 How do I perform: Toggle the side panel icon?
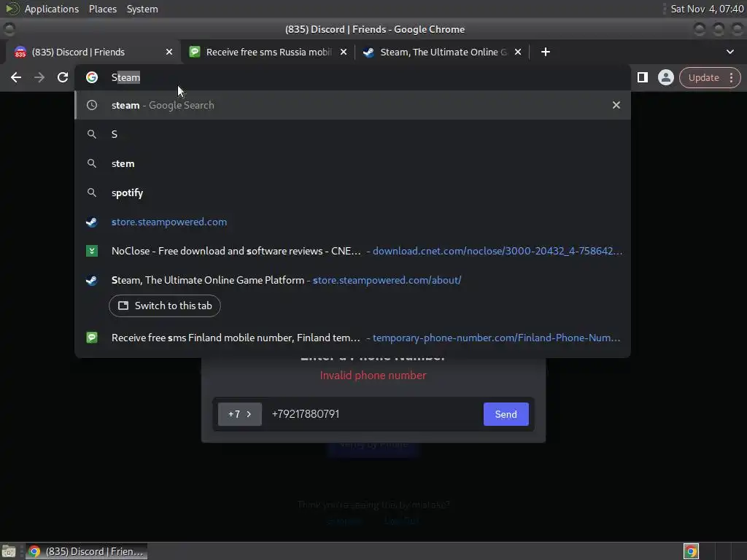point(642,77)
